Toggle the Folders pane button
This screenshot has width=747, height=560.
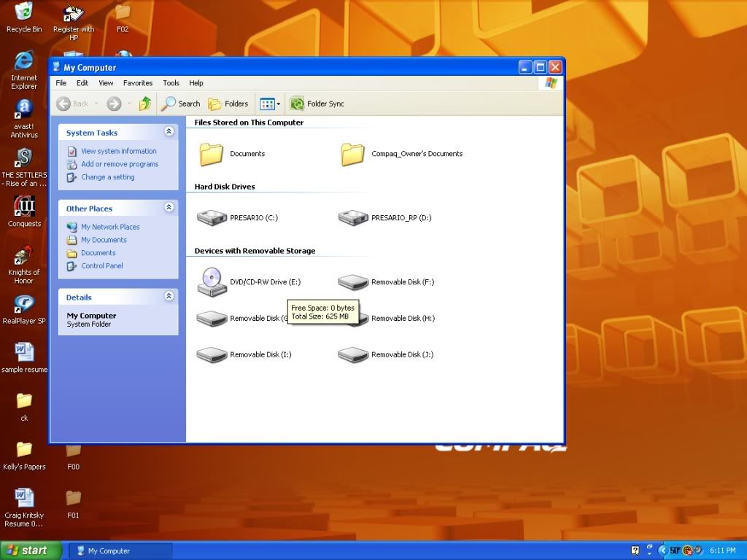[228, 104]
